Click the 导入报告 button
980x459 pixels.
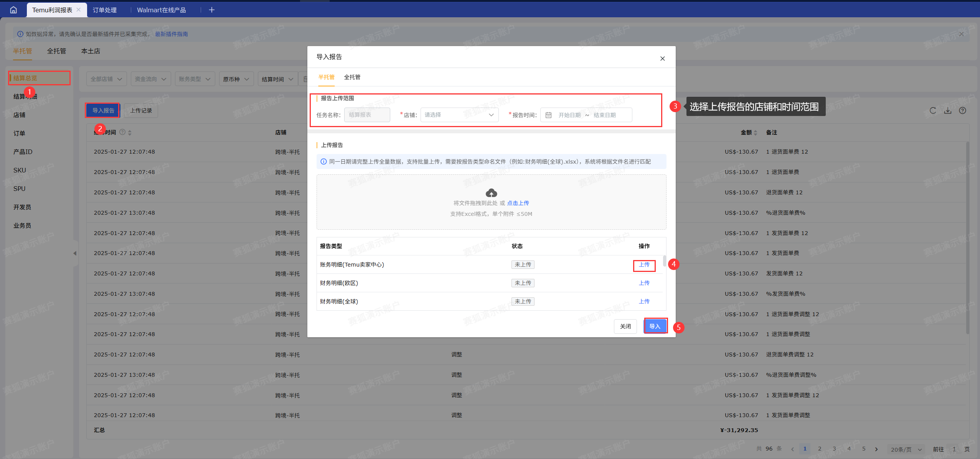click(103, 111)
